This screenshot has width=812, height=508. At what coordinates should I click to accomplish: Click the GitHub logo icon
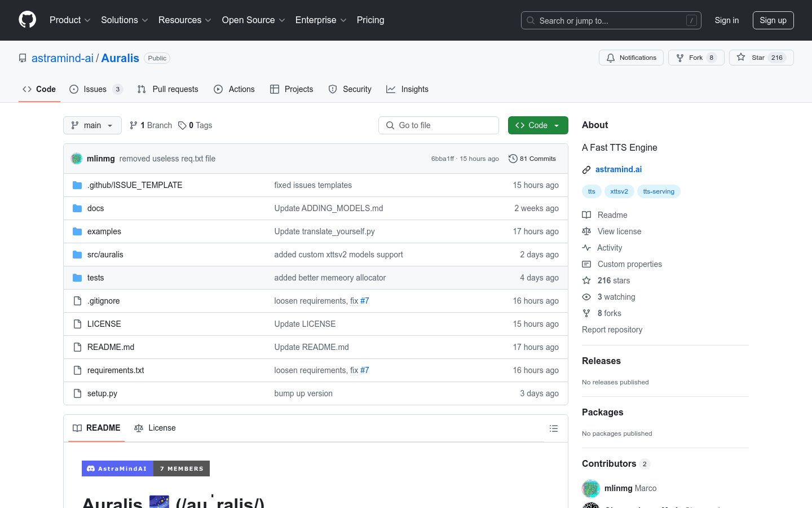[28, 20]
